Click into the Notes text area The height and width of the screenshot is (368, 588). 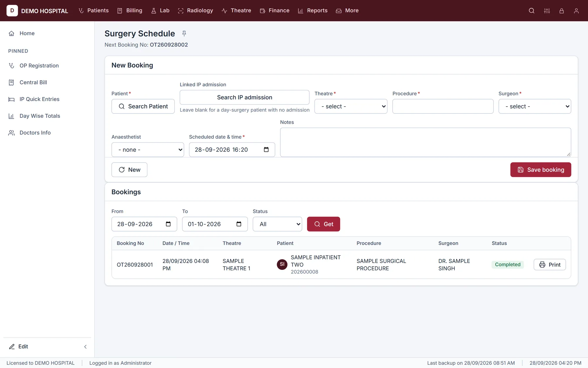(426, 142)
